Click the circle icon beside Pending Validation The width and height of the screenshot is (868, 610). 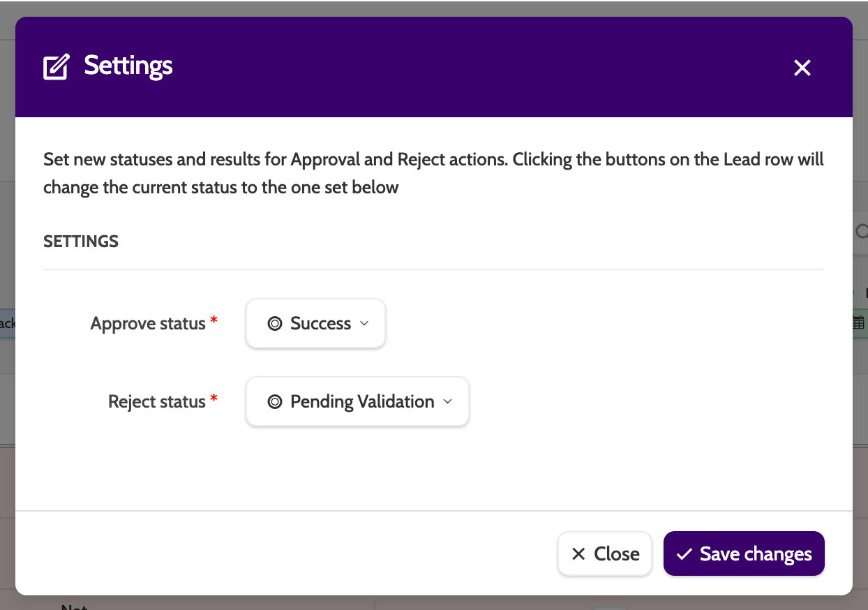275,402
